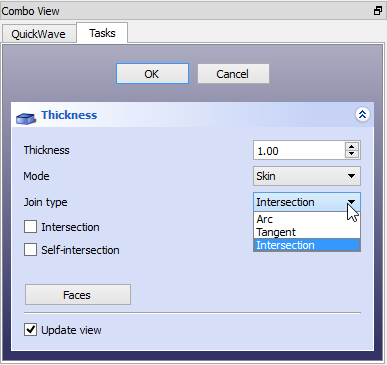Click the Cancel button
The width and height of the screenshot is (387, 365).
pyautogui.click(x=233, y=74)
